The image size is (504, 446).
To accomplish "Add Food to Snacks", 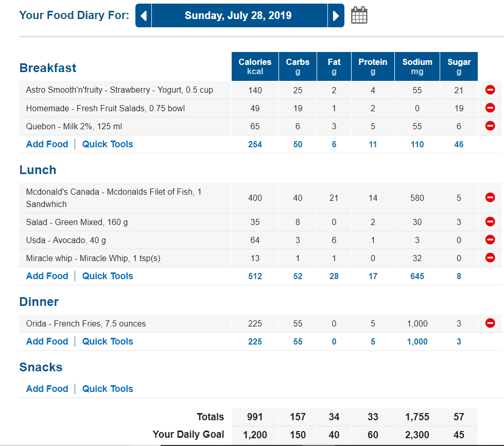I will point(47,389).
